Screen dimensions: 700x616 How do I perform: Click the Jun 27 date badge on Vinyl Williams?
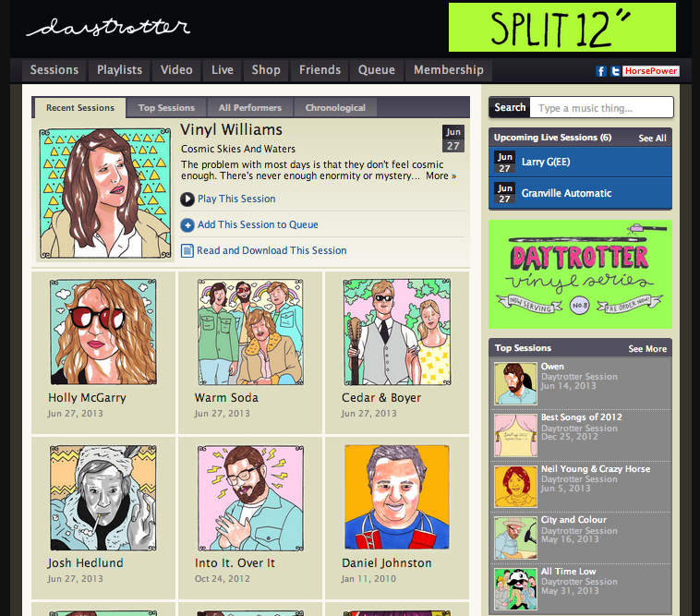pyautogui.click(x=453, y=139)
